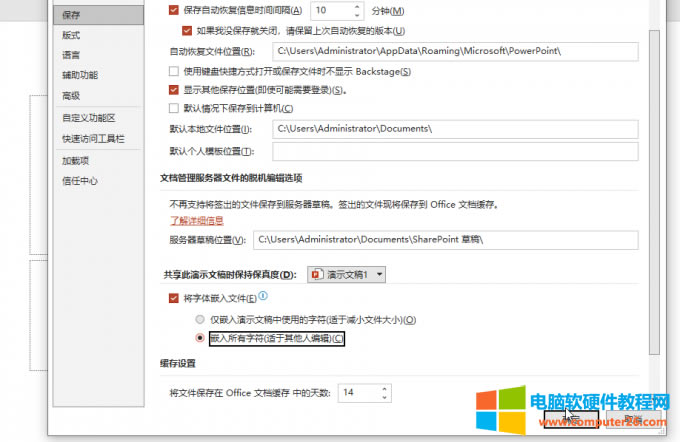Viewport: 680px width, 442px height.
Task: Click the PowerPoint icon in 演示文稿1 dropdown
Action: coord(316,274)
